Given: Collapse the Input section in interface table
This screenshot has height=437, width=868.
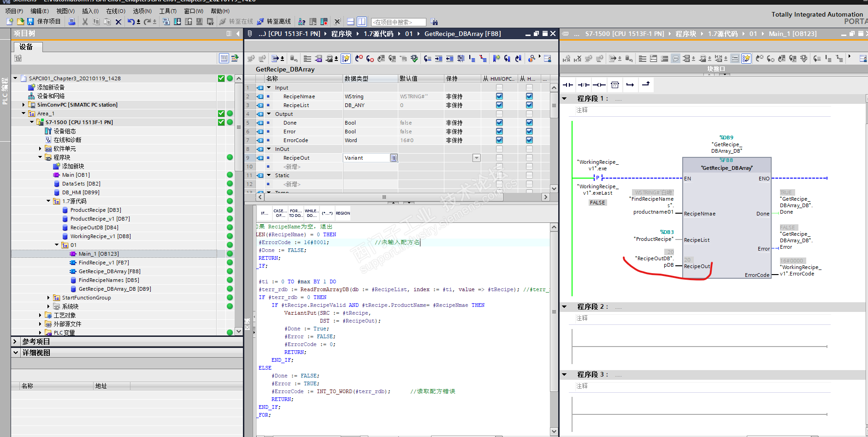Looking at the screenshot, I should click(x=269, y=88).
